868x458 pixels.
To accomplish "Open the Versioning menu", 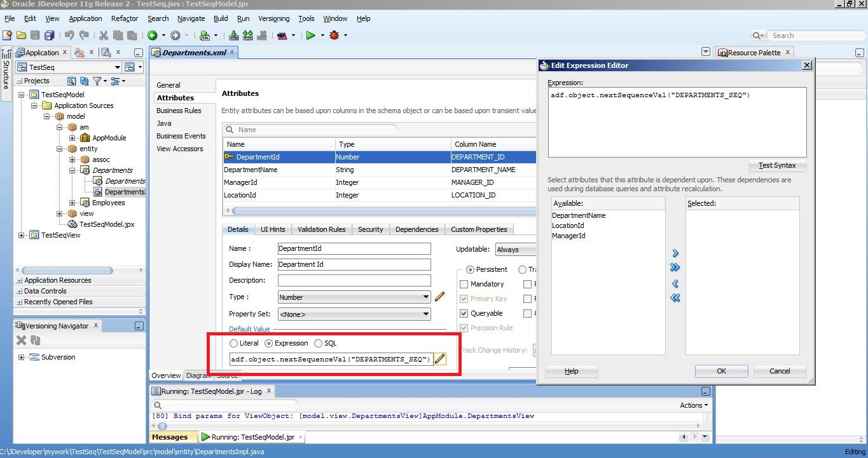I will point(273,18).
